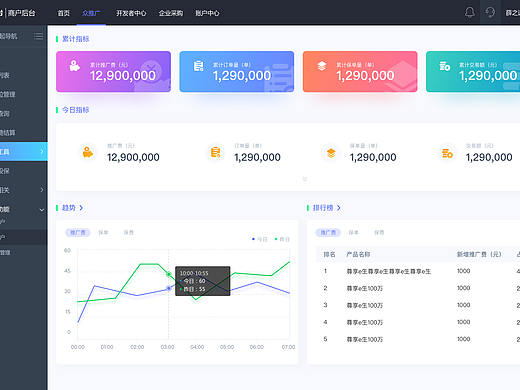Click today's 12,900,000 promotion fee value

133,157
